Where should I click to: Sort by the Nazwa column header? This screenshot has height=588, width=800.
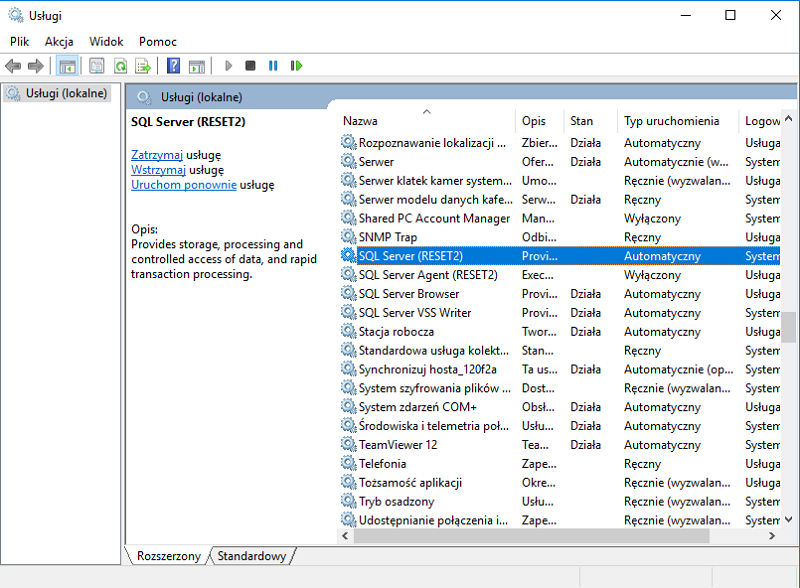pyautogui.click(x=427, y=121)
